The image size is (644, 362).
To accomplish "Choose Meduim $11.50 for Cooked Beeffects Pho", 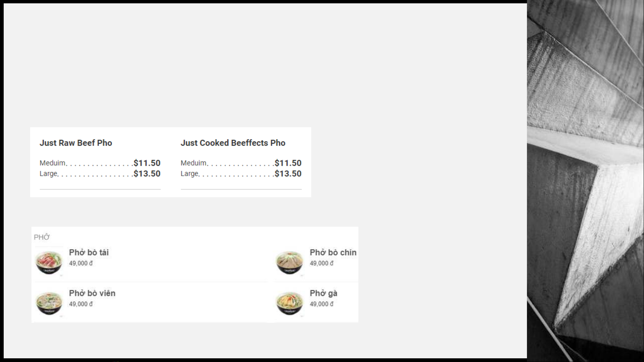I will click(241, 163).
